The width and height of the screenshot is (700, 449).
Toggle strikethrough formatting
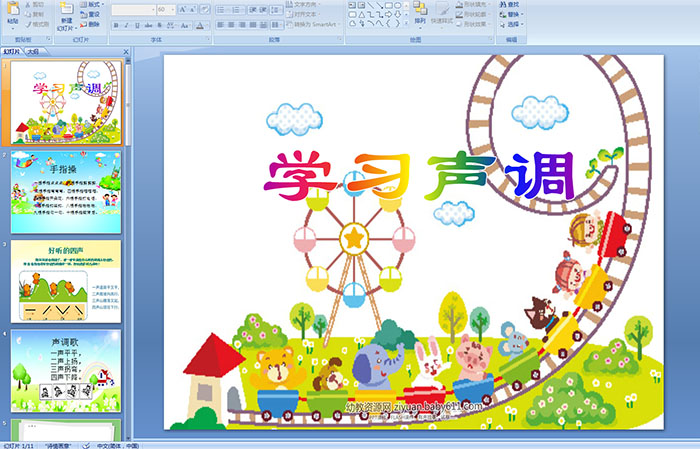tap(148, 25)
